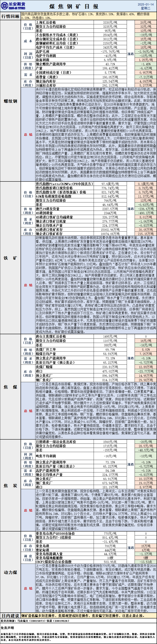This screenshot has width=157, height=644.
Task: Click 秦皇岛铁路调入量 row label
Action: (x=49, y=554)
